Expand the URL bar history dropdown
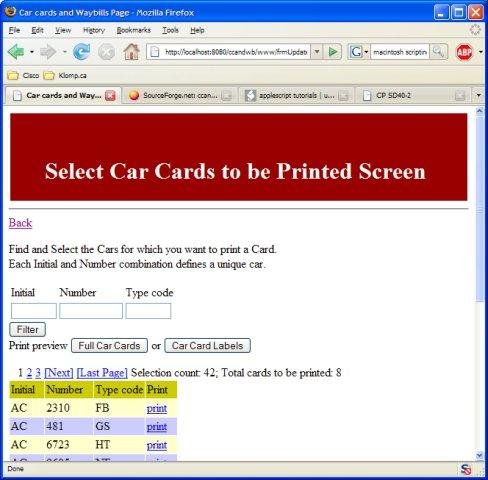This screenshot has height=480, width=488. (317, 52)
